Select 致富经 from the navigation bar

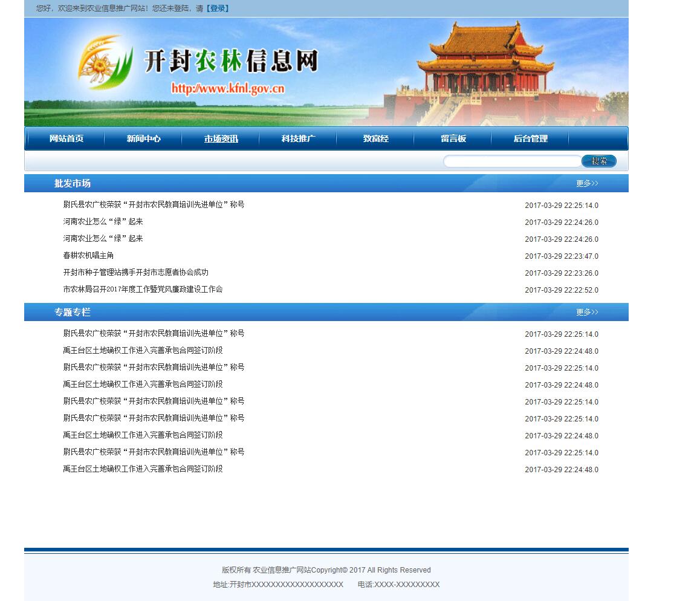pos(375,138)
